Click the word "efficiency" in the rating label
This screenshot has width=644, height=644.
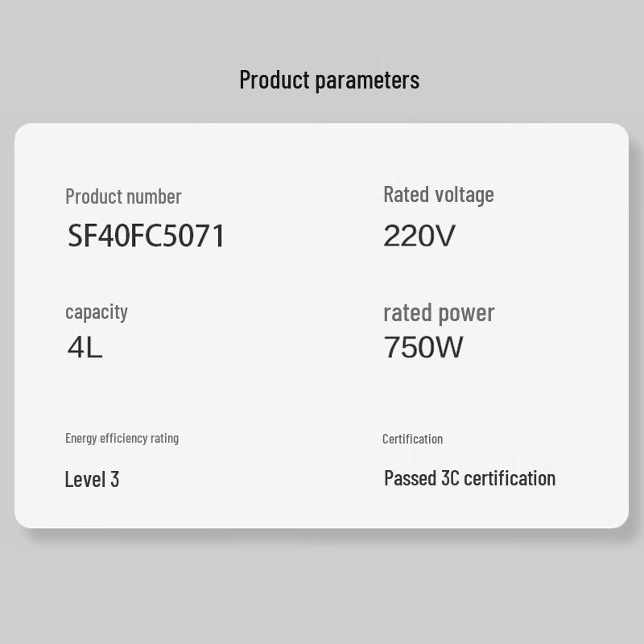[126, 438]
